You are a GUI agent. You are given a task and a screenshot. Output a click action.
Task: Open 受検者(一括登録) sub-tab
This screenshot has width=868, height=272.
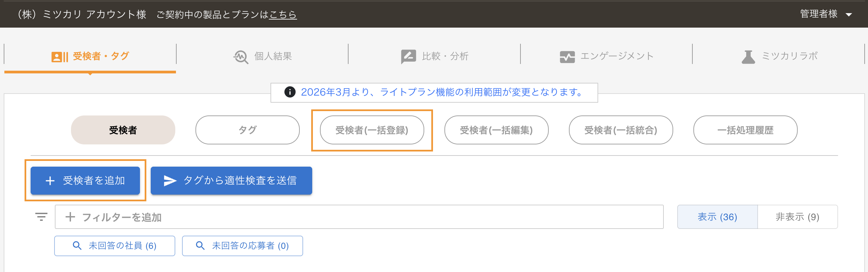tap(372, 130)
